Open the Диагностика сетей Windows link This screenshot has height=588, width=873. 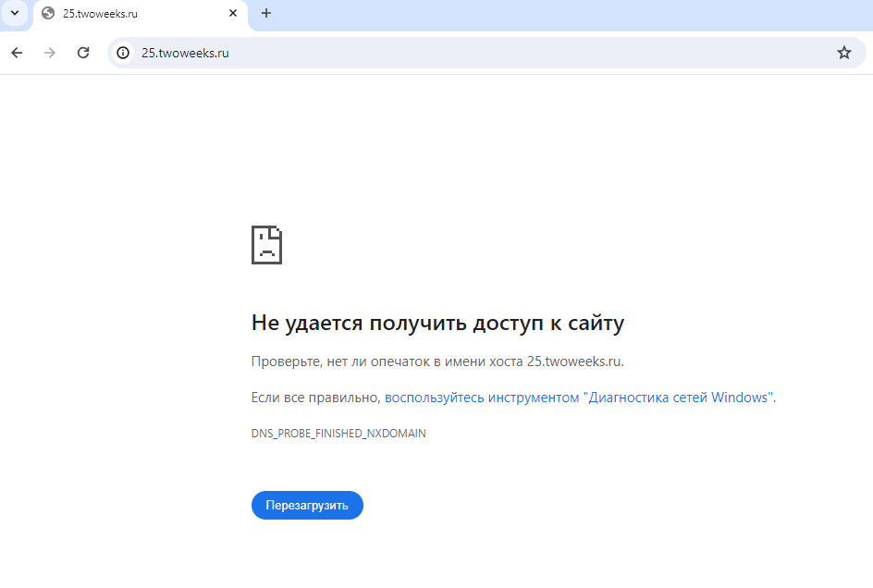[x=579, y=398]
